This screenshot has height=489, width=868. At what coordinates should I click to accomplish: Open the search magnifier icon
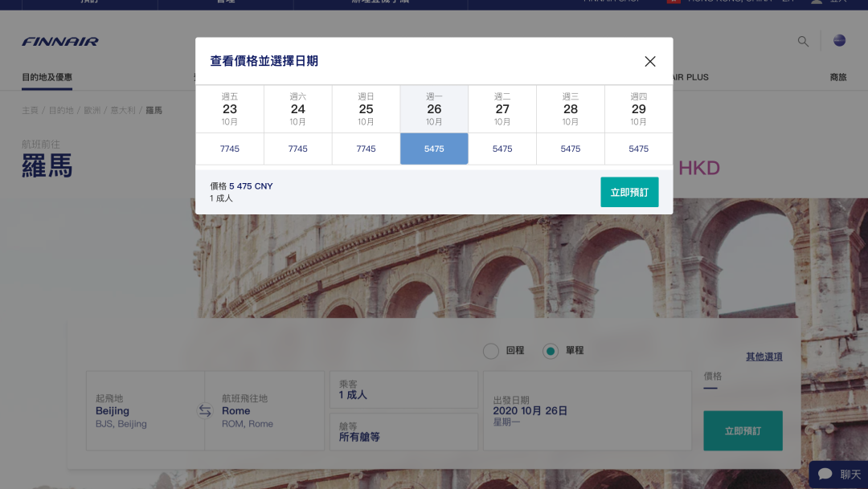[x=803, y=42]
